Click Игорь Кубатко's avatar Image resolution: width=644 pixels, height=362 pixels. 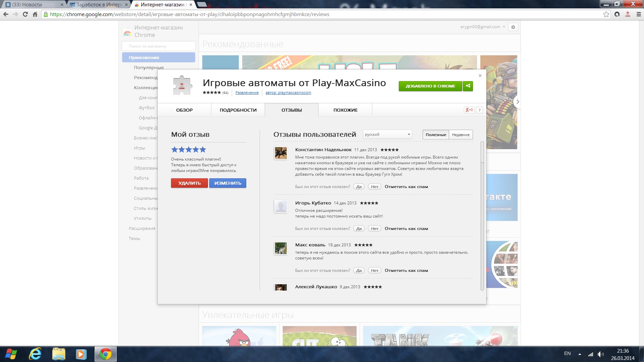pos(281,206)
